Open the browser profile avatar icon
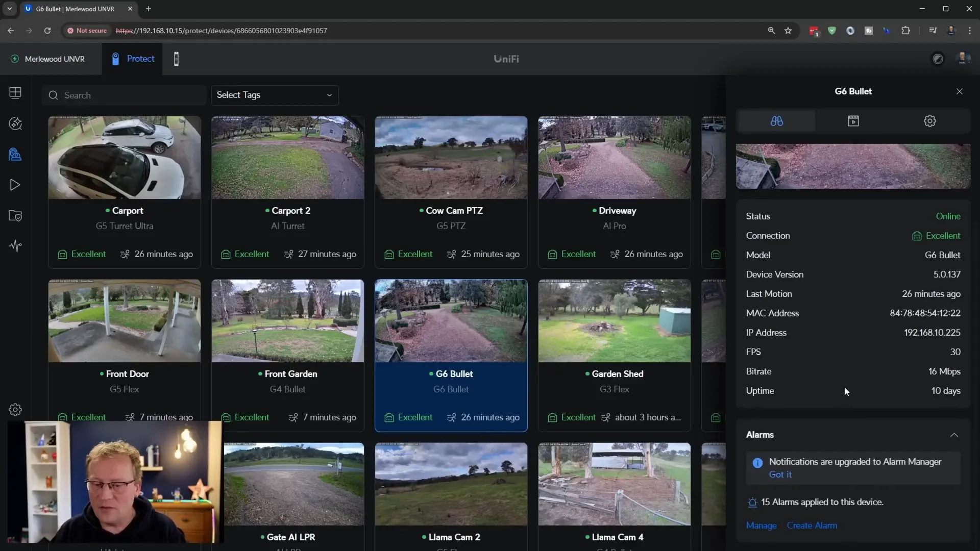 pos(951,31)
